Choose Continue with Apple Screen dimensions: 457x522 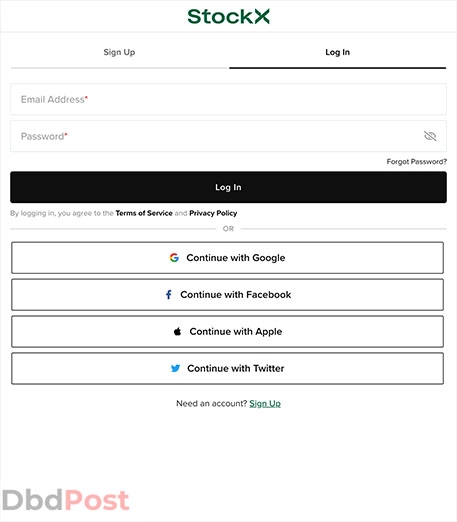227,331
